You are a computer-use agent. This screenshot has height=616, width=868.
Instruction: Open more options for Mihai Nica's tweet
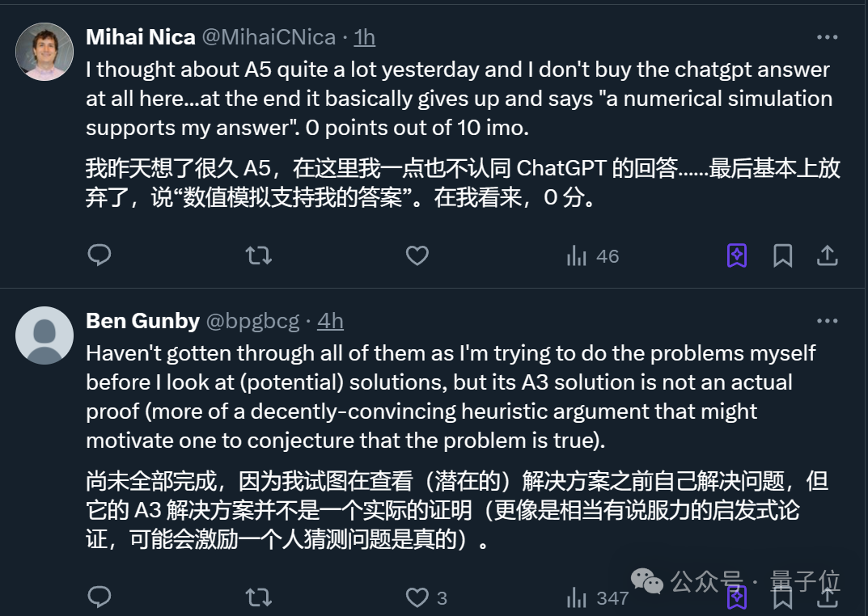coord(827,37)
